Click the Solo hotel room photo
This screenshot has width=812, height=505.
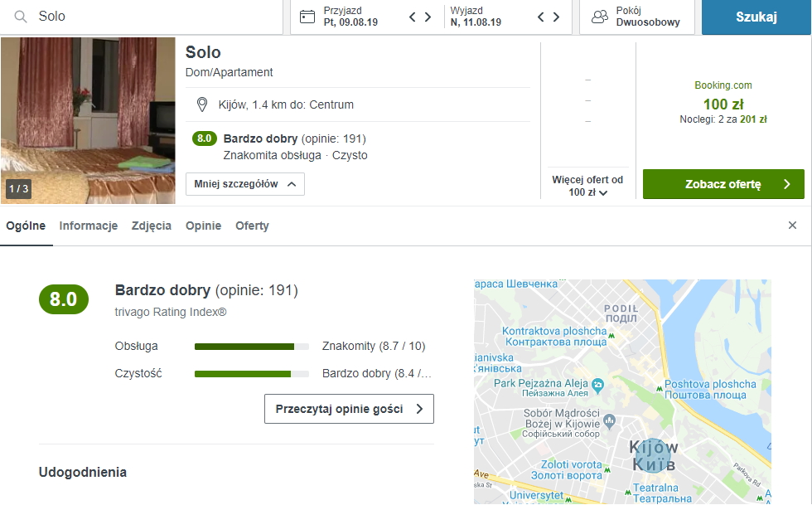click(88, 120)
